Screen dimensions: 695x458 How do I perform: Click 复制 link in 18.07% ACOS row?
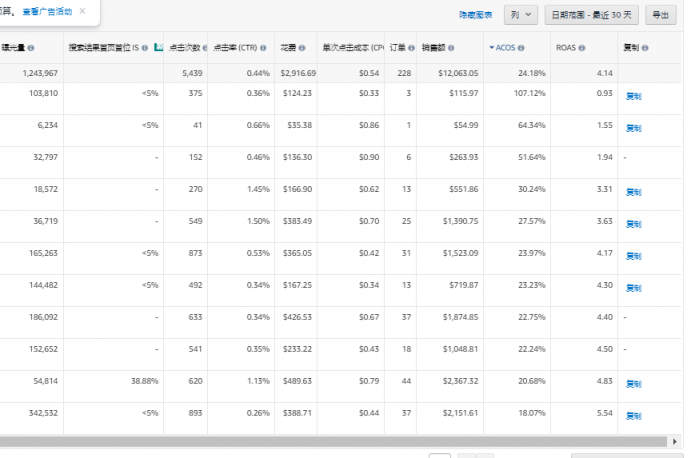pyautogui.click(x=633, y=416)
